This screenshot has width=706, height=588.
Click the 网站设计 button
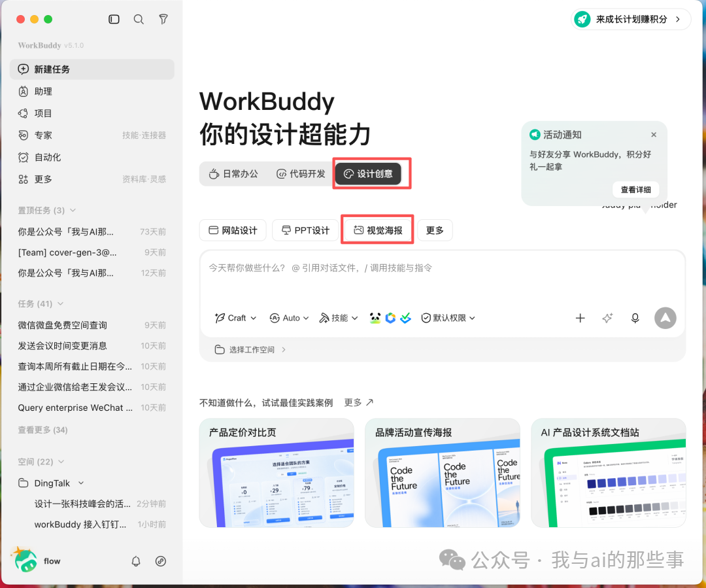[x=233, y=231]
